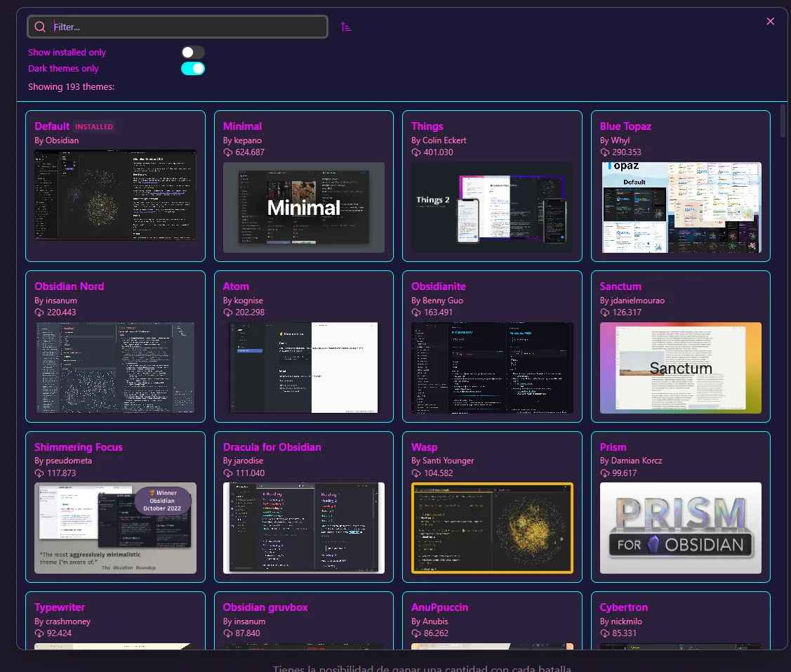Click the 'By crashmoney' author text

pyautogui.click(x=62, y=621)
